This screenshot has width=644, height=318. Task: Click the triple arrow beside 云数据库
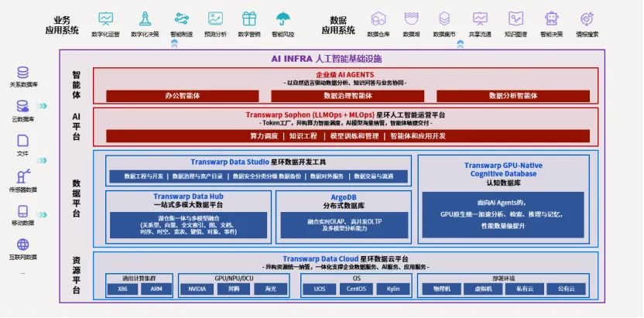(42, 106)
